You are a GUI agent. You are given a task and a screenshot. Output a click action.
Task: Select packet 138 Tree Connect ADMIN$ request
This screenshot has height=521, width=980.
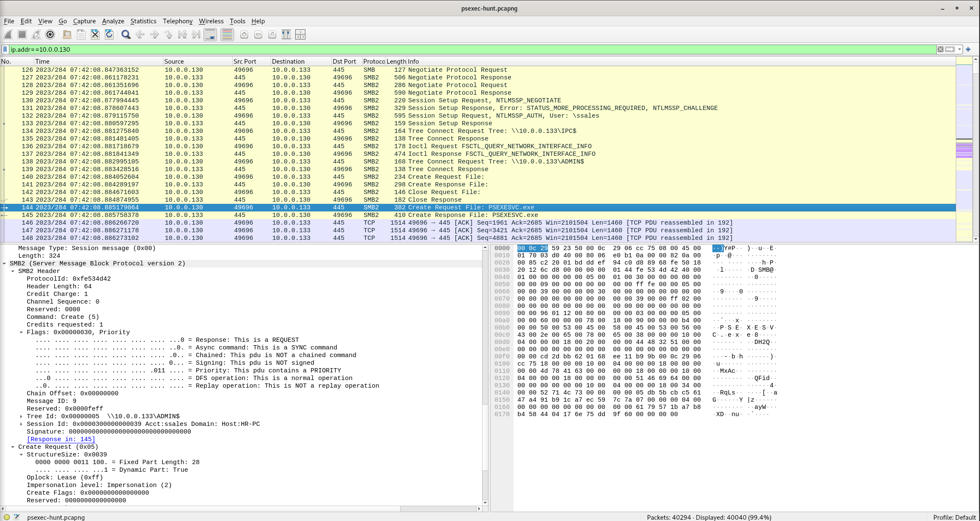coord(478,162)
